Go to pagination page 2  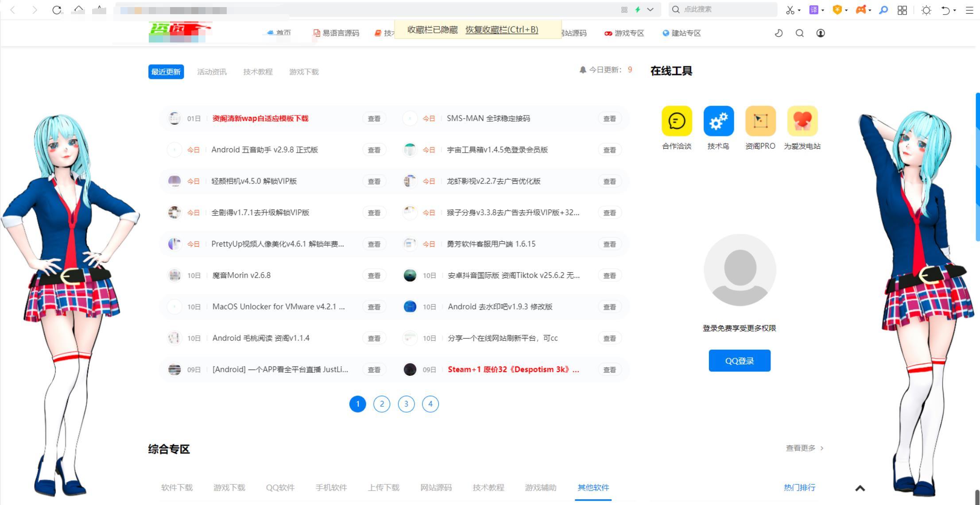click(x=382, y=404)
